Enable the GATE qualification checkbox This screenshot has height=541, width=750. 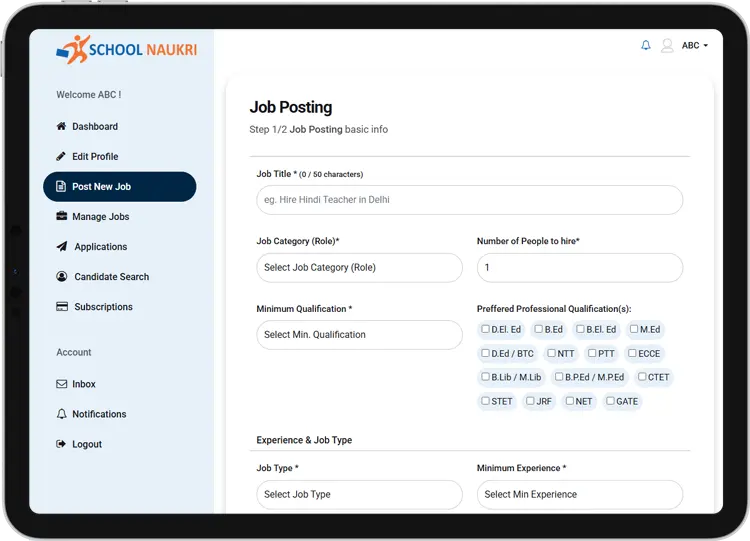click(x=611, y=401)
